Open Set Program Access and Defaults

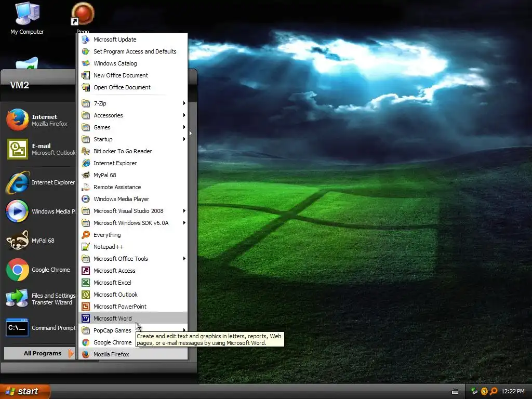(133, 51)
